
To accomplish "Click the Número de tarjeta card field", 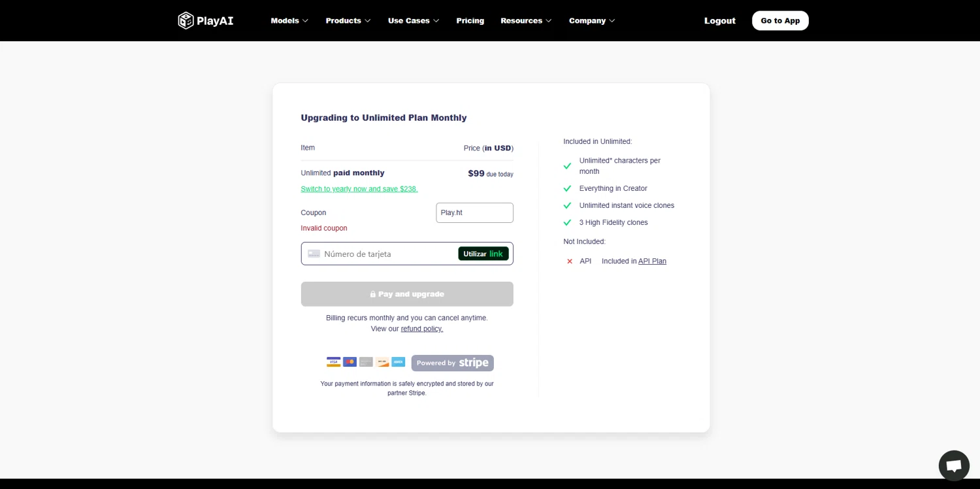I will tap(407, 254).
